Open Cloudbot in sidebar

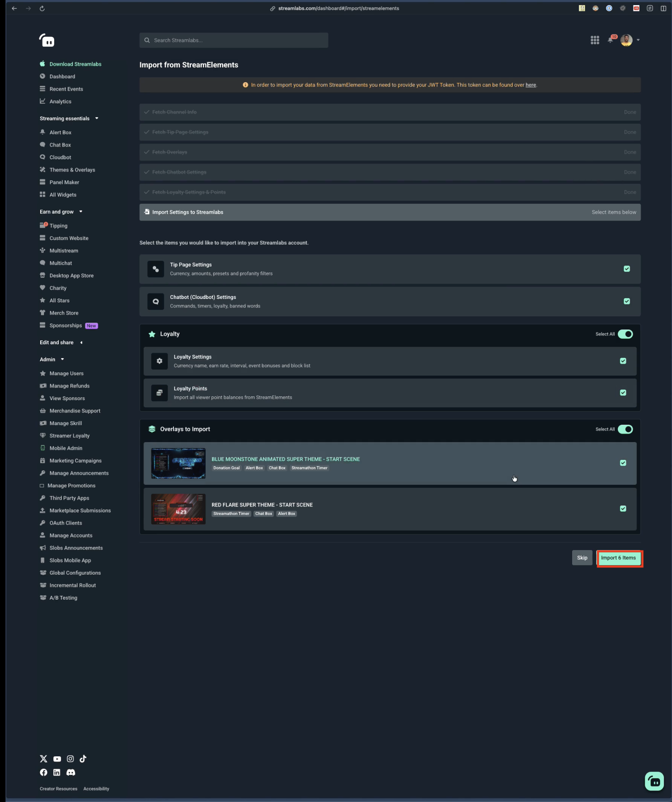coord(55,158)
